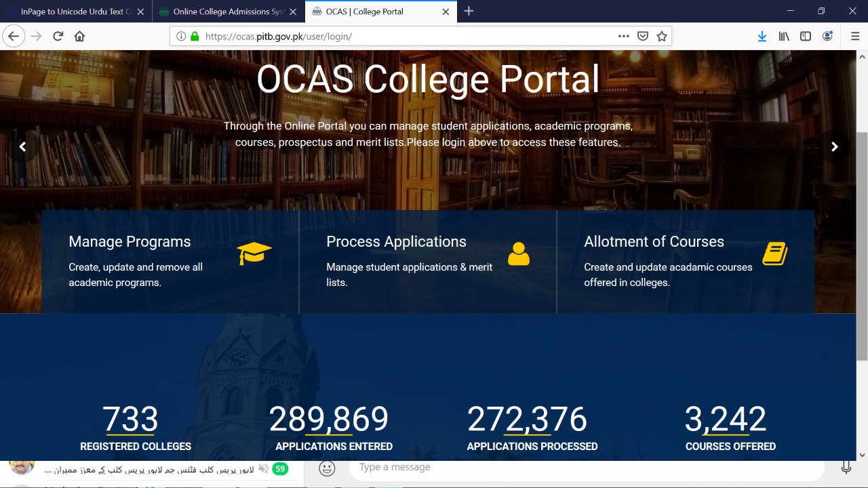Click the 3,242 courses offered count

726,419
